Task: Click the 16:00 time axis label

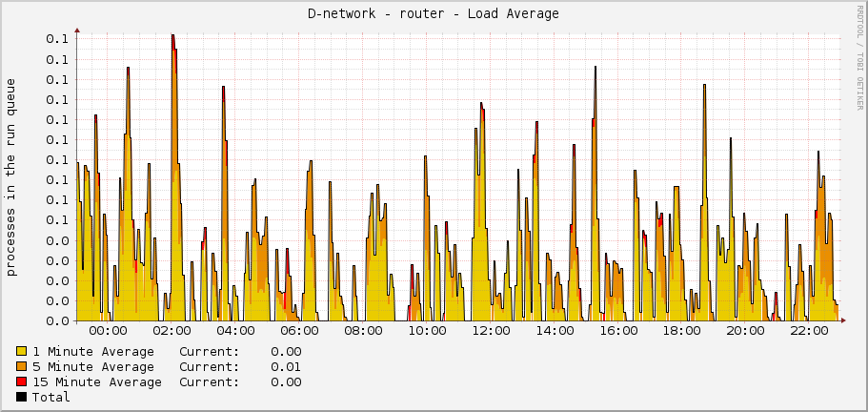Action: pos(617,331)
